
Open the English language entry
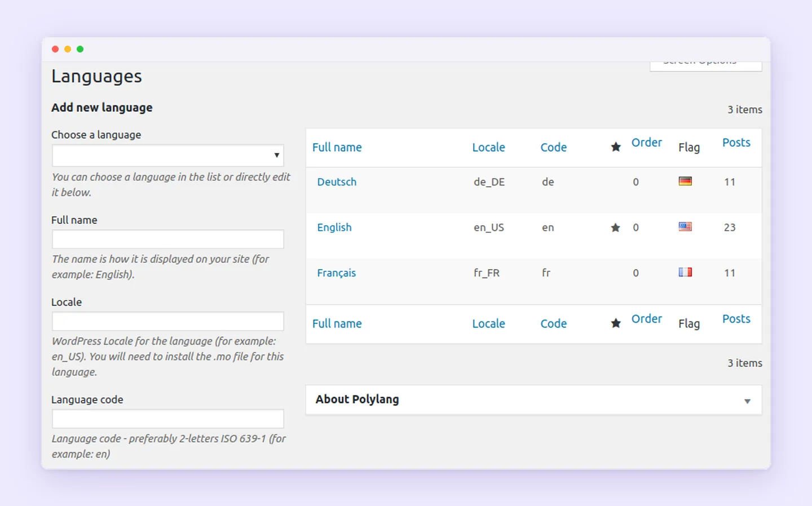pos(334,227)
